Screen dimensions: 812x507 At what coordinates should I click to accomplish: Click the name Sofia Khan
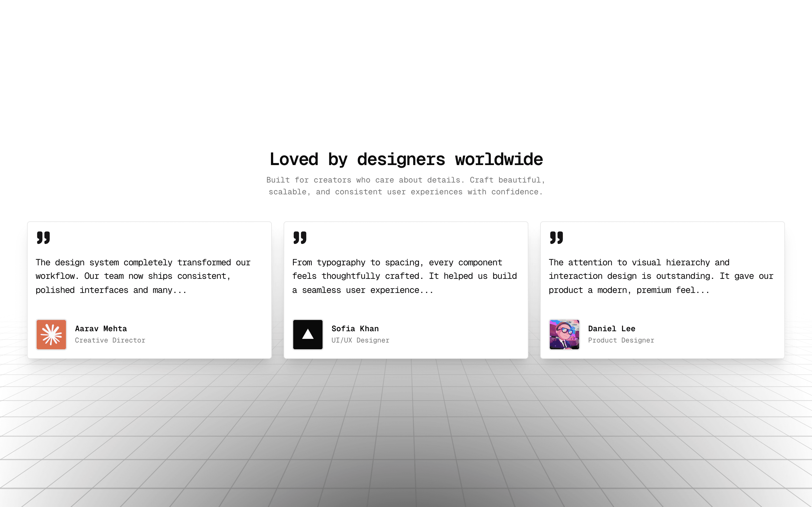coord(355,329)
